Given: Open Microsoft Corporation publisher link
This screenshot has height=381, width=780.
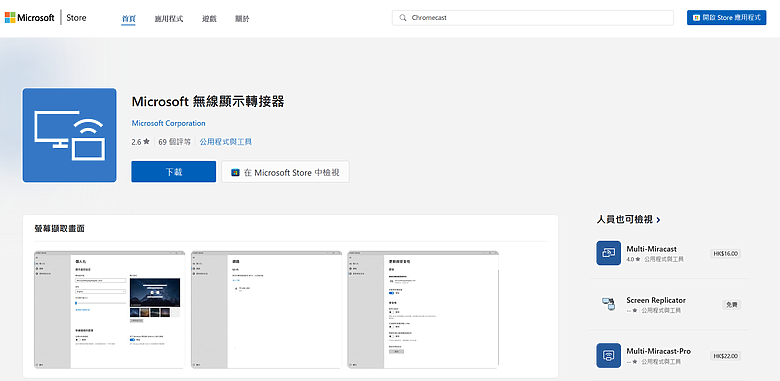Looking at the screenshot, I should click(x=169, y=123).
